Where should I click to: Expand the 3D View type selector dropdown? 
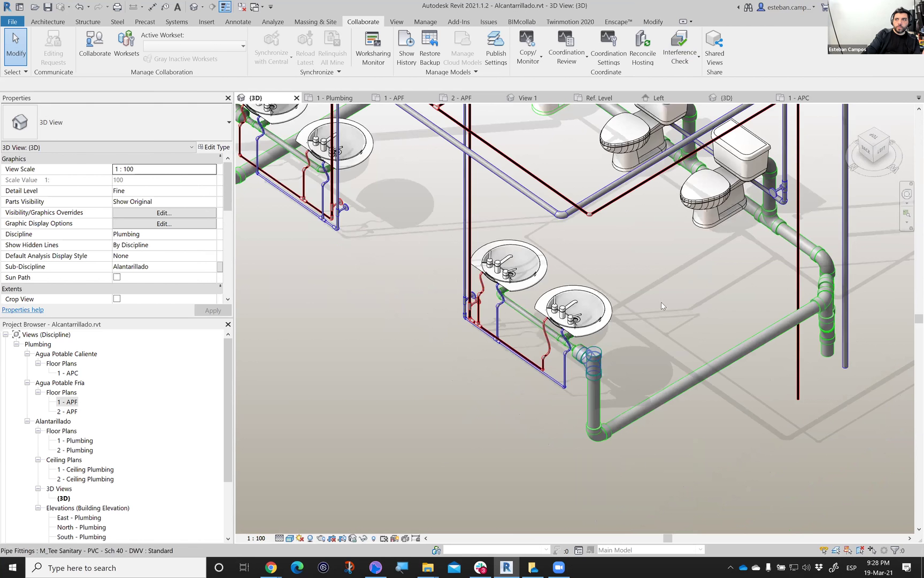[229, 122]
